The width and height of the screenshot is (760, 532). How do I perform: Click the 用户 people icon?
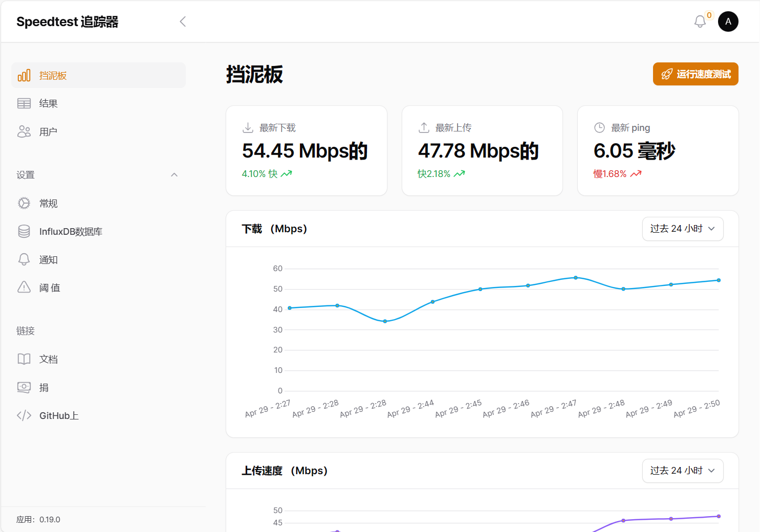tap(24, 131)
